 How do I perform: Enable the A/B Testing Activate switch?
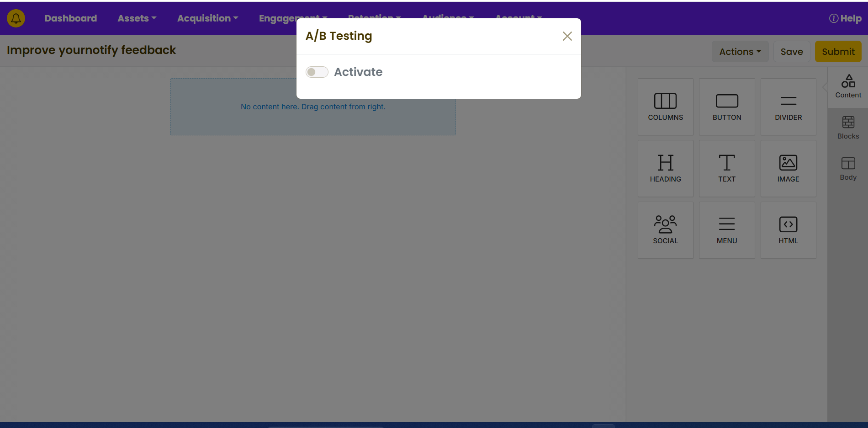(317, 72)
